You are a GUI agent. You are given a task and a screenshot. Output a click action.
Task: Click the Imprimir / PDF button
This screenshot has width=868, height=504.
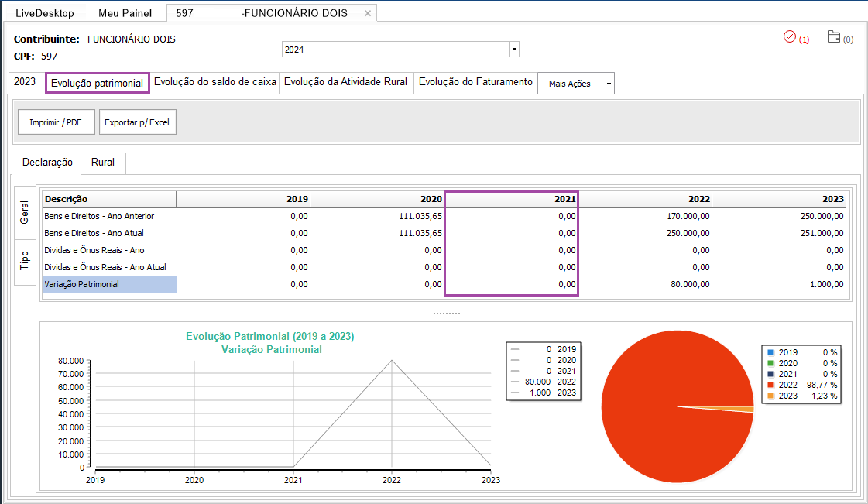click(56, 122)
